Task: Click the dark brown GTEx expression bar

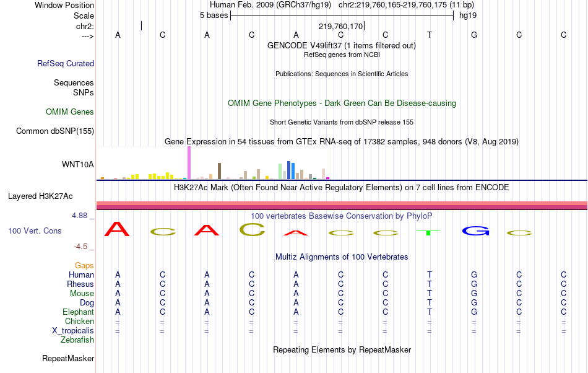Action: click(x=219, y=171)
